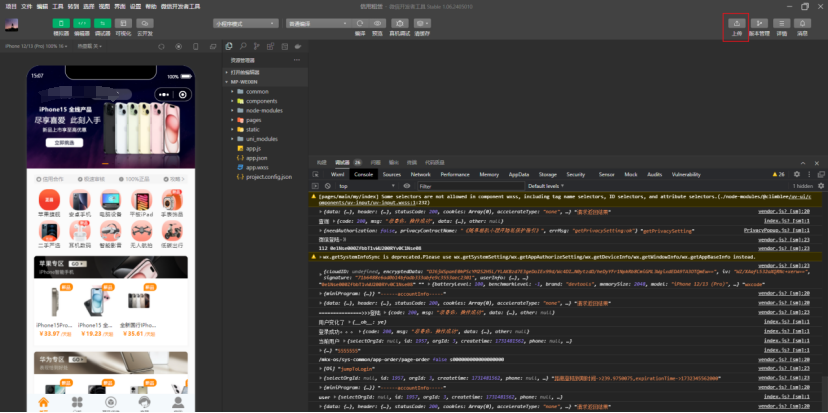This screenshot has height=413, width=828.
Task: Open the 可视化 visual editor
Action: pyautogui.click(x=123, y=23)
